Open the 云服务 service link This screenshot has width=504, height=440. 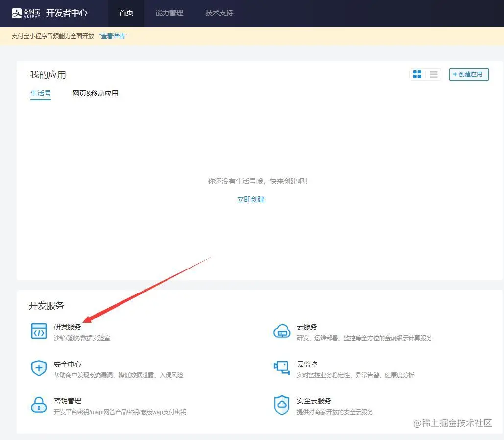[x=307, y=327]
